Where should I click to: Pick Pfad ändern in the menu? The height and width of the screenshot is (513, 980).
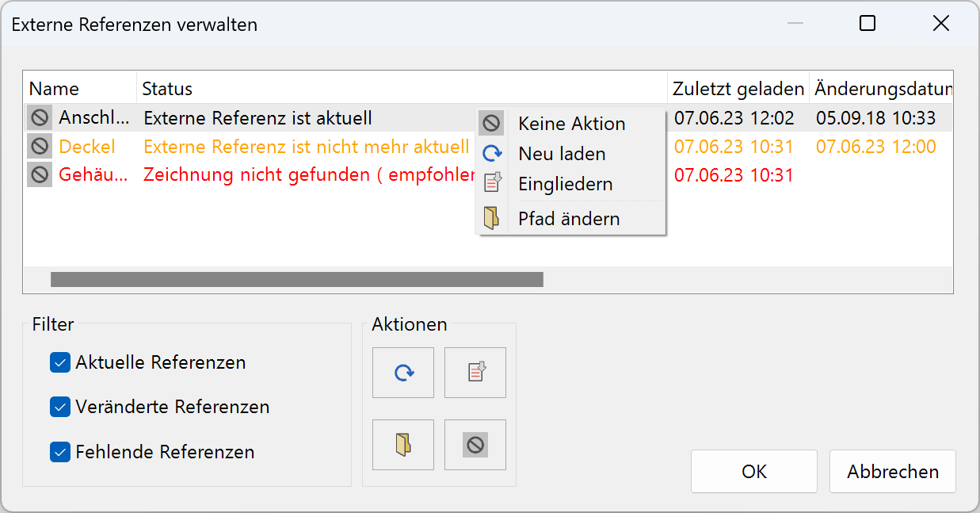[x=569, y=219]
